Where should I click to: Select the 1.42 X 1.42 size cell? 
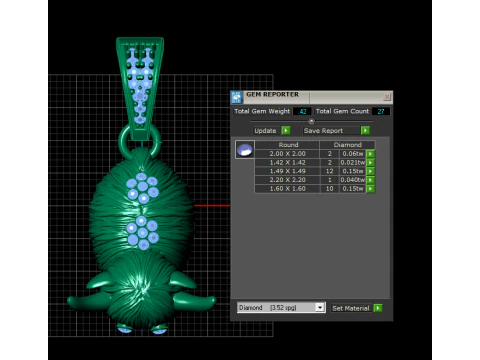[287, 162]
